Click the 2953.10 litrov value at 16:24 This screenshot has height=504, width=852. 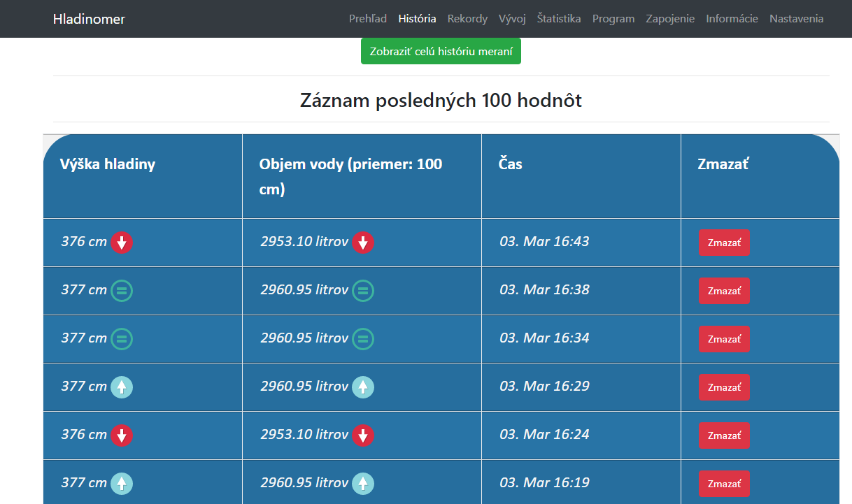[x=304, y=434]
